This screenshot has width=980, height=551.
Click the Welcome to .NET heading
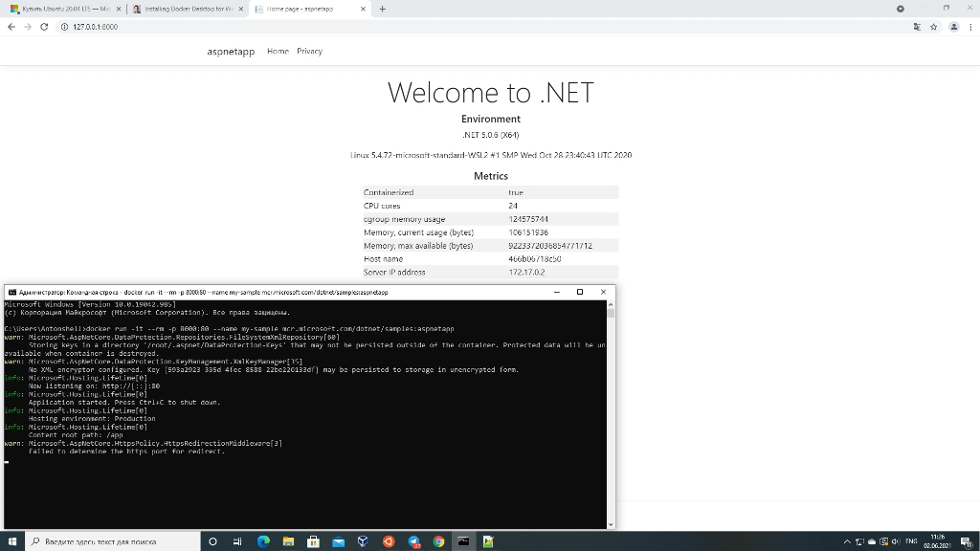pyautogui.click(x=491, y=93)
